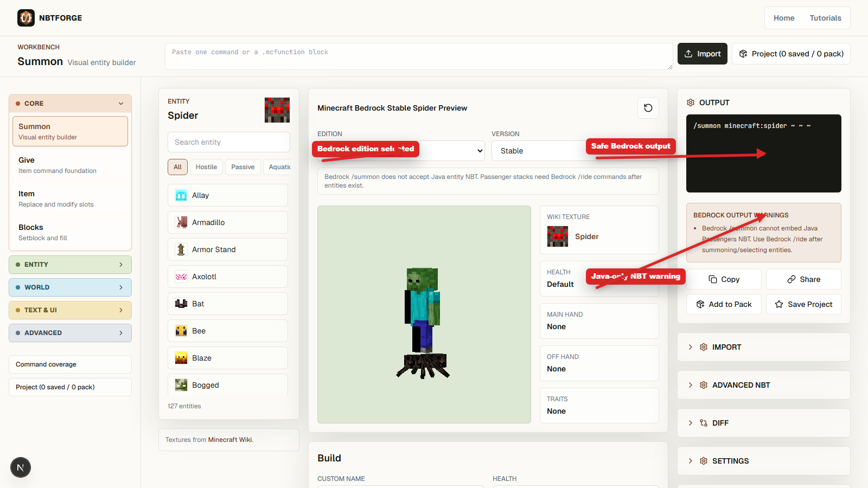Expand the TEXT & UI sidebar section
Image resolution: width=868 pixels, height=488 pixels.
(70, 310)
